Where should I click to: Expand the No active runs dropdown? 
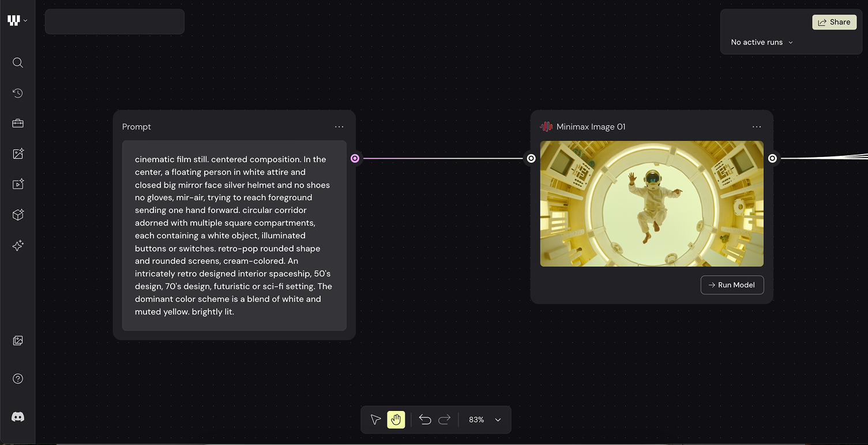pos(762,42)
